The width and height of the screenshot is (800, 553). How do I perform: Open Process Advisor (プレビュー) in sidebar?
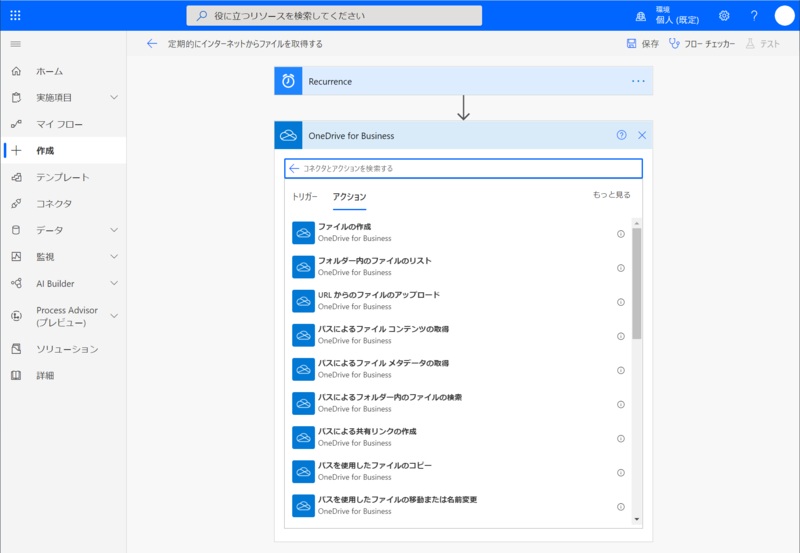coord(67,316)
